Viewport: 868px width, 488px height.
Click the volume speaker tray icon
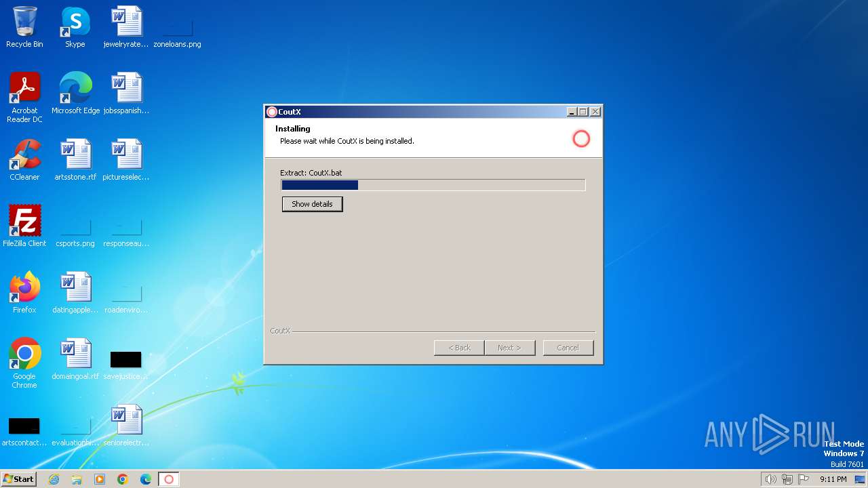point(770,479)
